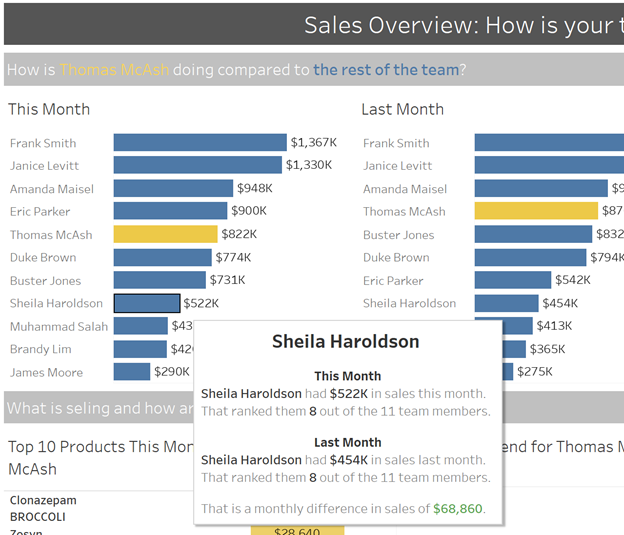Select Thomas McAsh's yellow $822K bar
Image resolution: width=624 pixels, height=535 pixels.
166,234
